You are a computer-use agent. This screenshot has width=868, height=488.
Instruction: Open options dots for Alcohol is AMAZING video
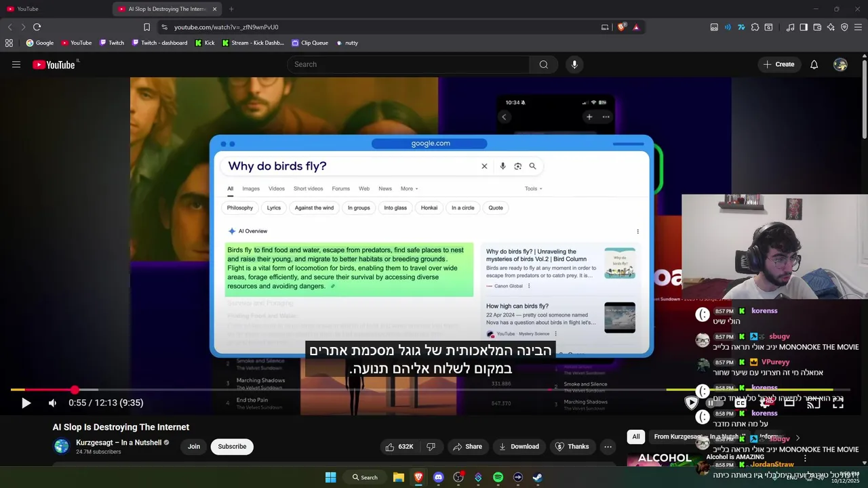805,459
